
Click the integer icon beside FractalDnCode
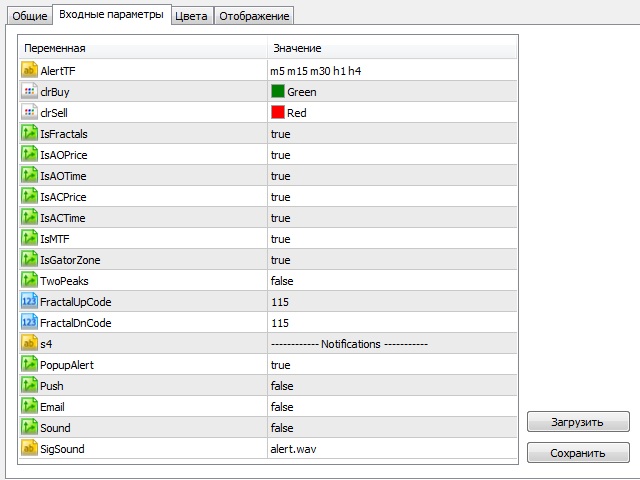[x=29, y=322]
